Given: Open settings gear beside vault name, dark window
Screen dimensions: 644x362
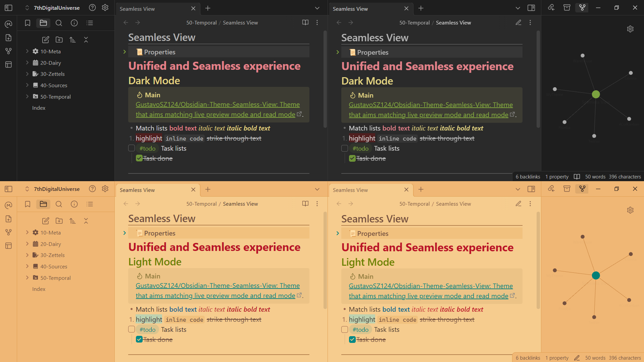Looking at the screenshot, I should (105, 8).
